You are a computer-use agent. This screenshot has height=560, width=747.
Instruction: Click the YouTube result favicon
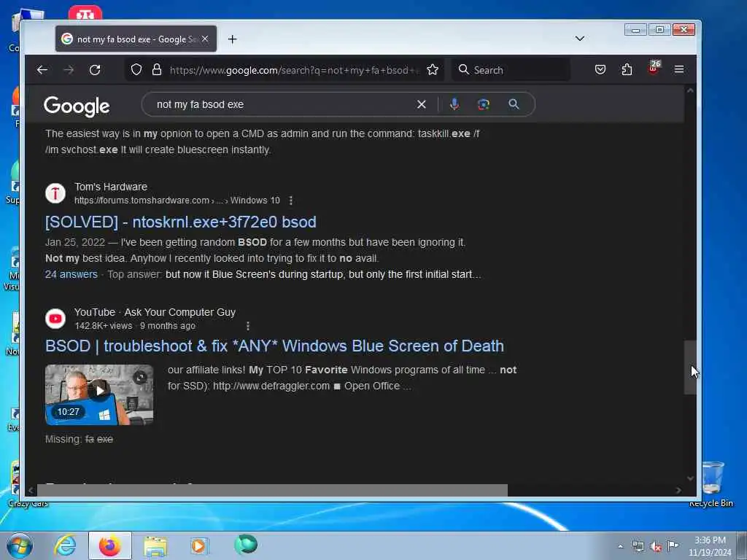tap(55, 319)
